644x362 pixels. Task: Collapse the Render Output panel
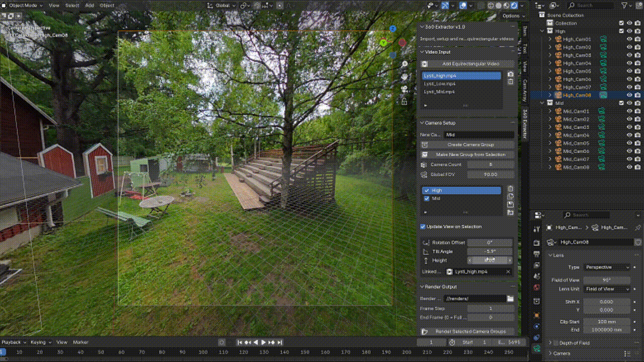tap(423, 287)
